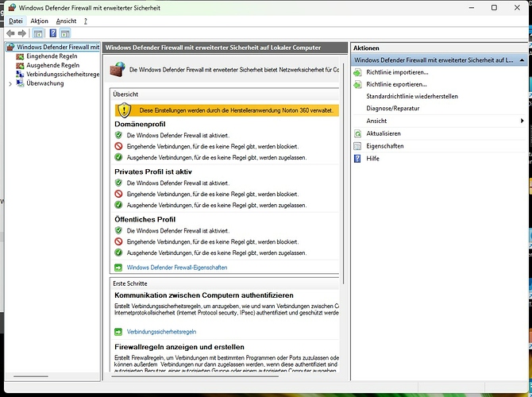This screenshot has width=532, height=397.
Task: Click the blocked icon under Domänenprofil
Action: (x=118, y=146)
